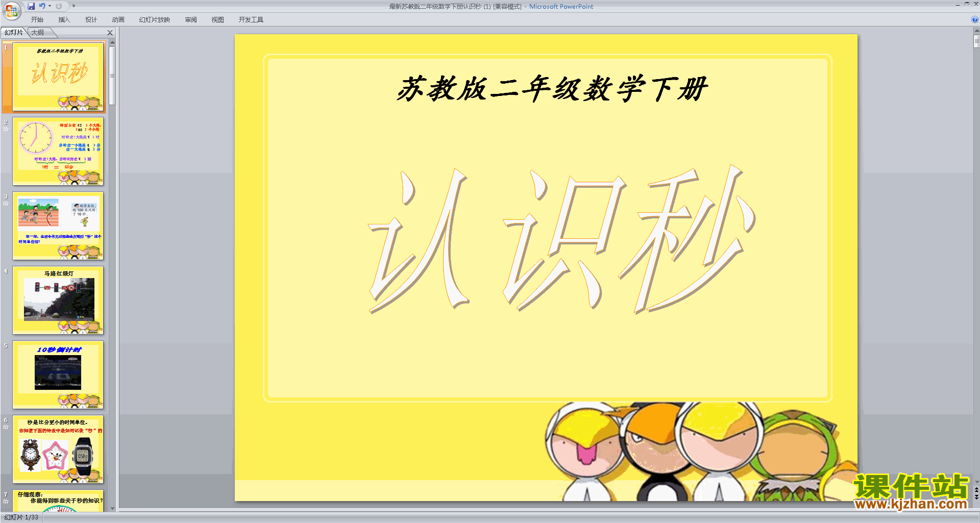Click the redo (repeat) icon

pyautogui.click(x=59, y=6)
